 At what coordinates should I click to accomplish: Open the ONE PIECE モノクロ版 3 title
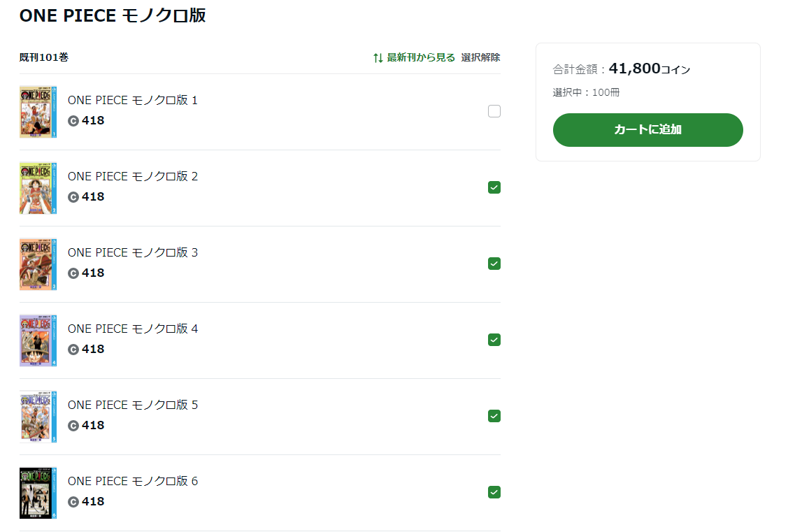pos(133,252)
